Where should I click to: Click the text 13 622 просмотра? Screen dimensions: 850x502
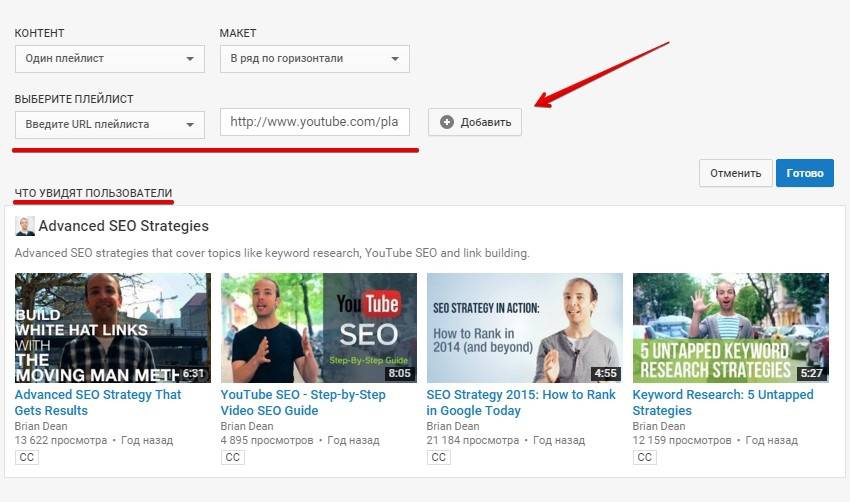pos(61,440)
